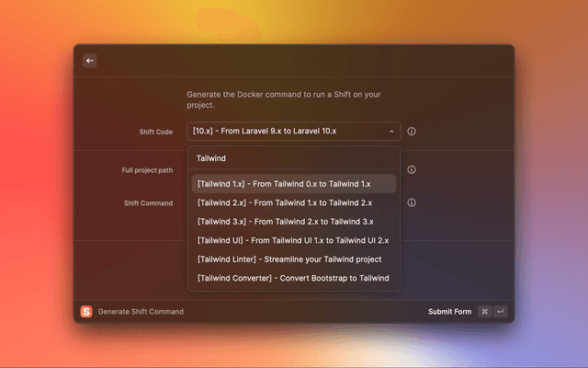Select the Tailwind UI upgrade option
Viewport: 588px width, 368px height.
(x=294, y=240)
